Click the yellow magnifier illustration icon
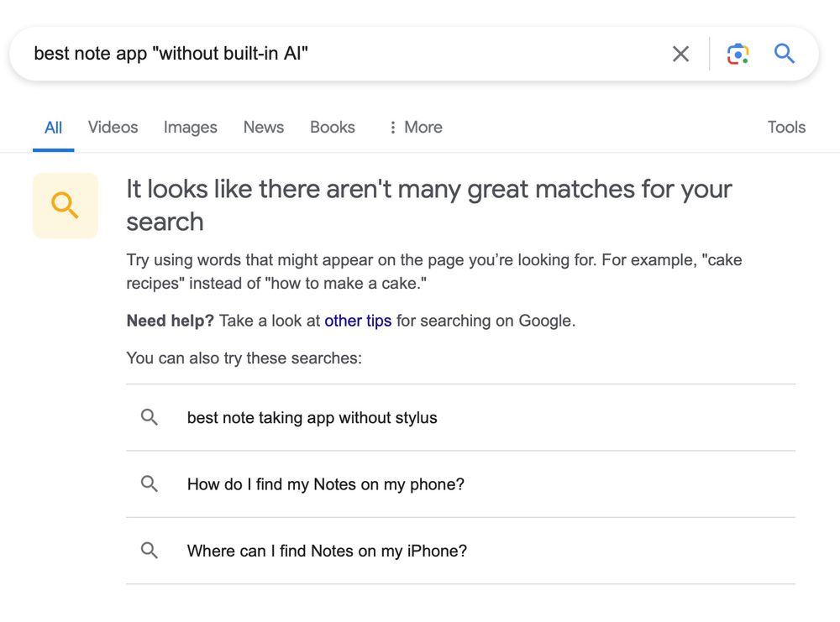The width and height of the screenshot is (840, 622). tap(65, 205)
